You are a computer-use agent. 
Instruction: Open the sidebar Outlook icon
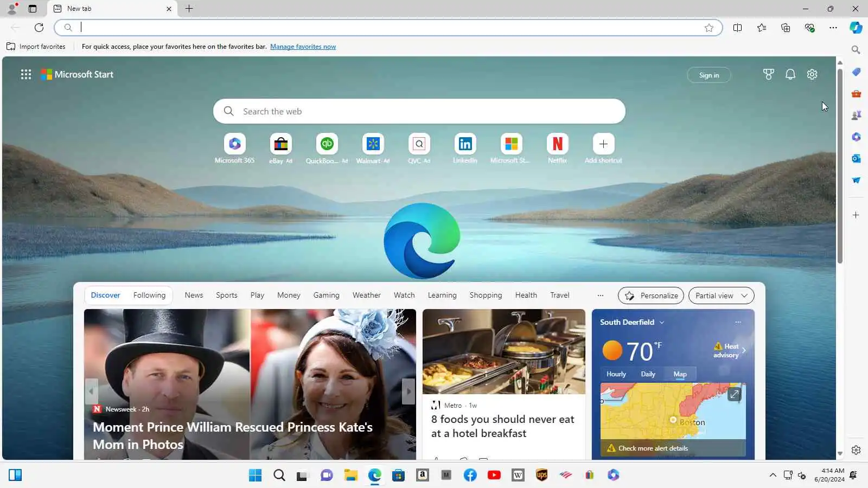click(856, 158)
